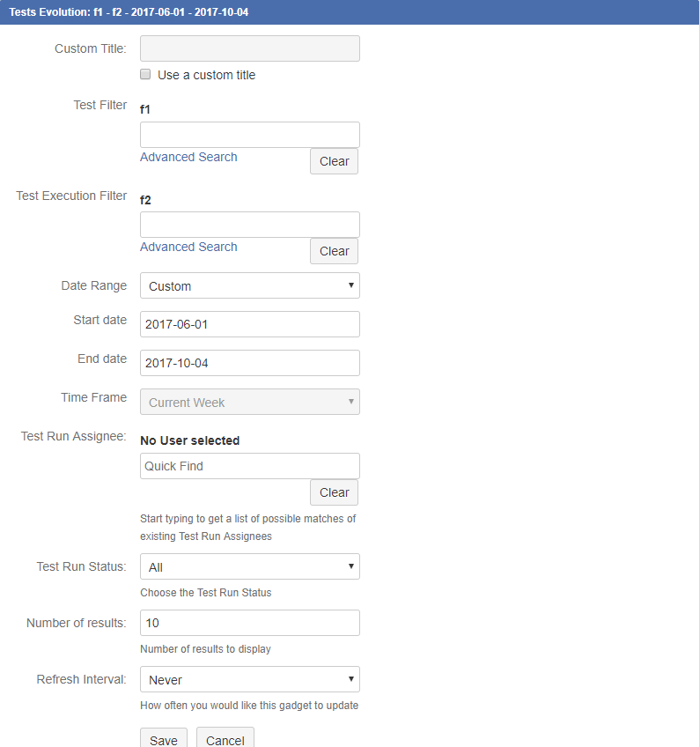Viewport: 700px width, 747px height.
Task: Open the Time Frame Current Week dropdown
Action: (249, 402)
